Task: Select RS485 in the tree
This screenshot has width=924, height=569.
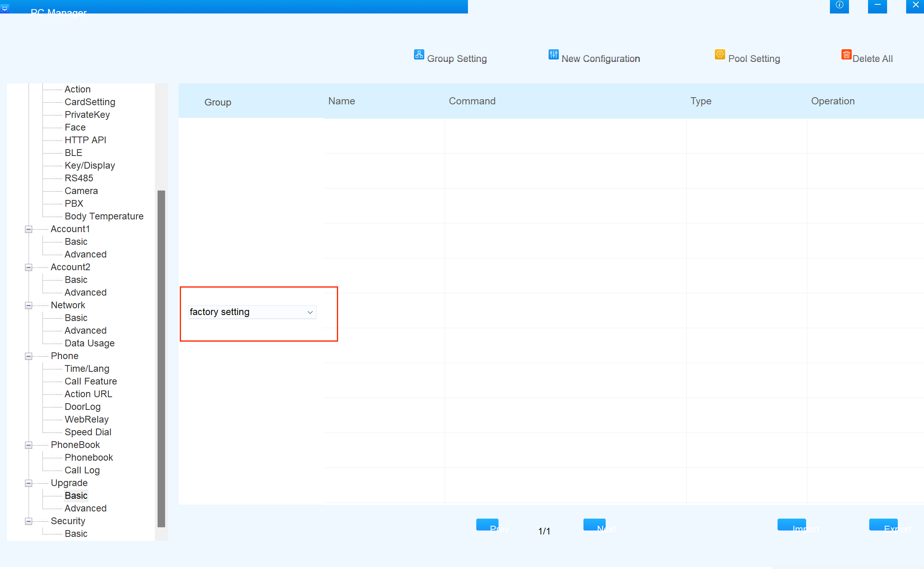Action: [x=79, y=178]
